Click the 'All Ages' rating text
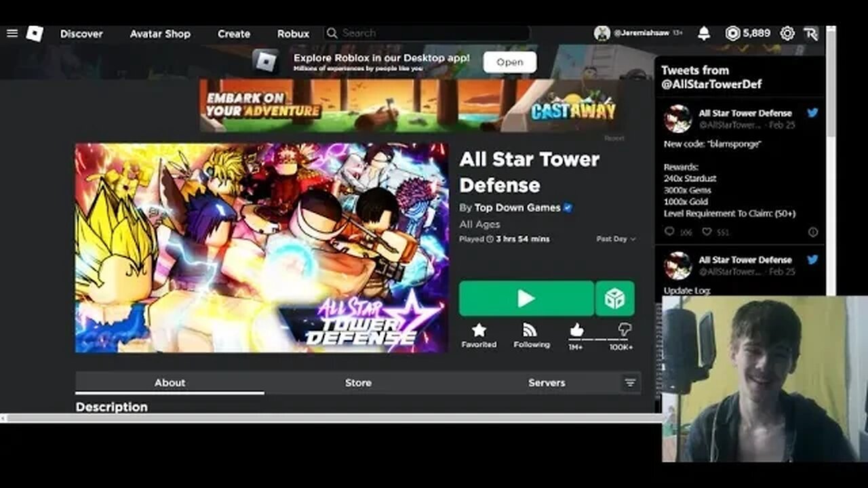Image resolution: width=868 pixels, height=488 pixels. [x=479, y=224]
